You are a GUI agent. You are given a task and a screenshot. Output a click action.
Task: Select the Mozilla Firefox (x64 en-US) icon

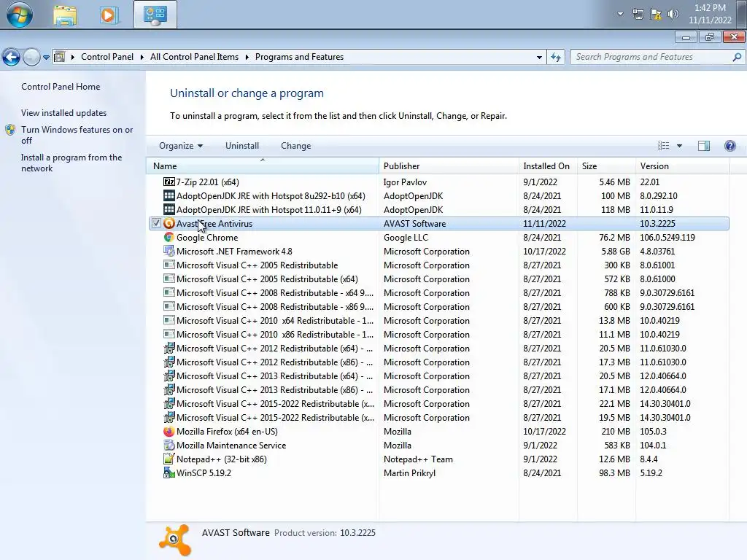click(169, 432)
